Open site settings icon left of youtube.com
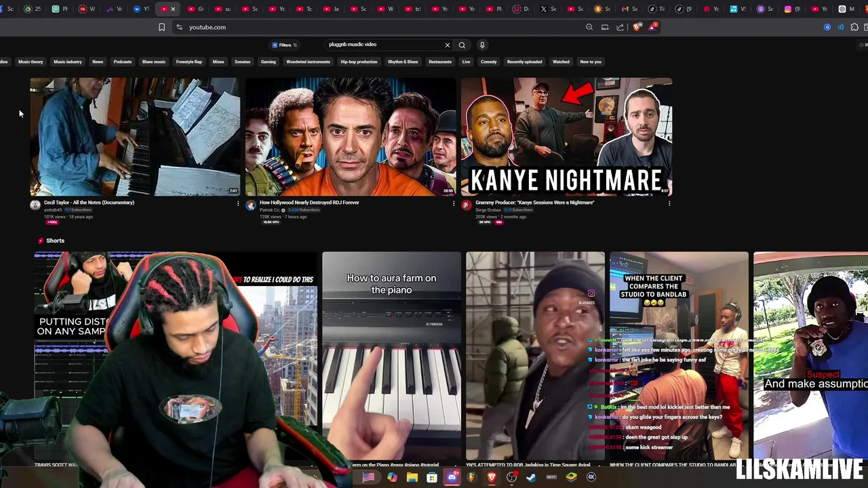Screen dimensions: 868x488 [179, 27]
